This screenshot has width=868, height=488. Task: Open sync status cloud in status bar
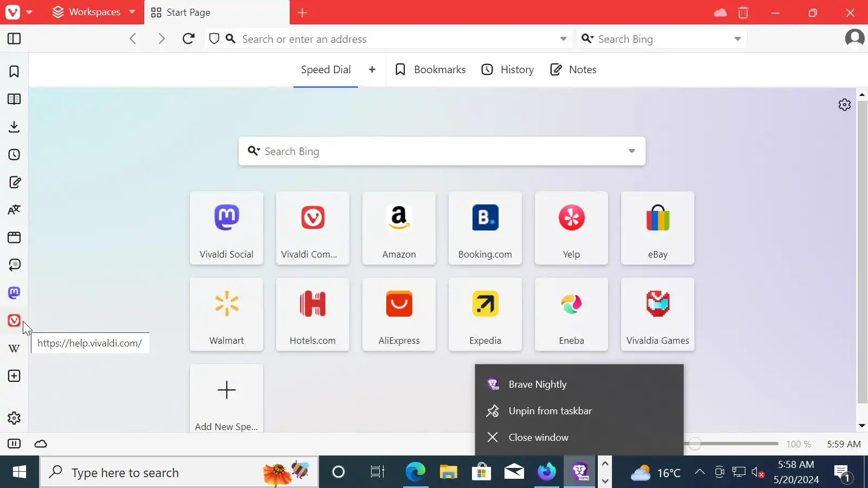41,444
